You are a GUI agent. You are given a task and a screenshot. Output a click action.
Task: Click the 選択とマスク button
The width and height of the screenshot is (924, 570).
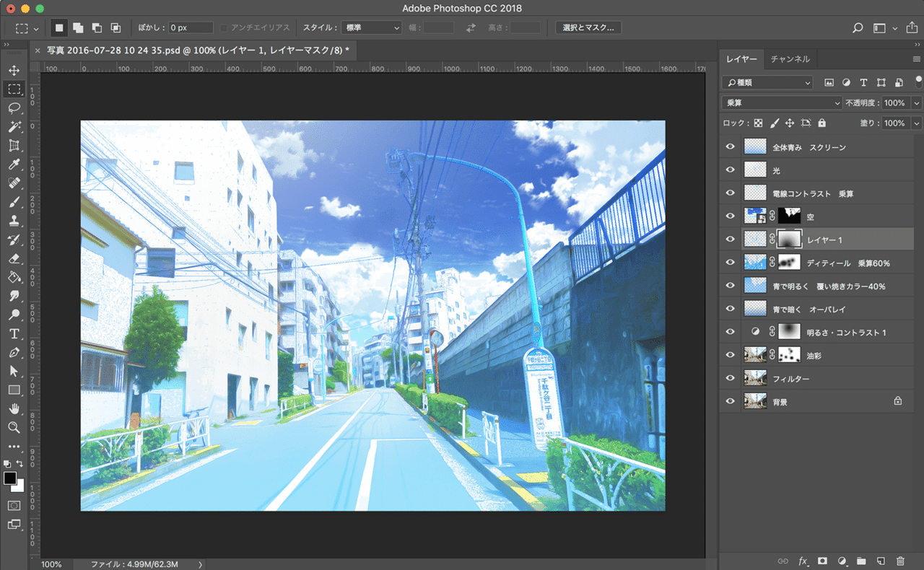[588, 27]
